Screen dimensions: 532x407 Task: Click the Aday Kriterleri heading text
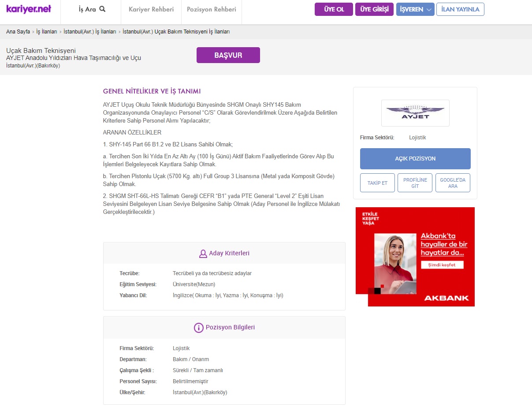click(229, 253)
